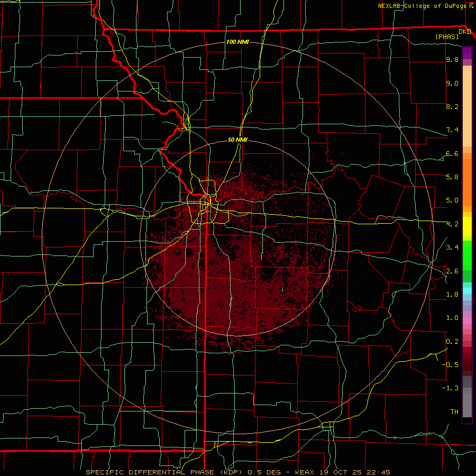
Task: Pick the bright green legend band
Action: click(x=467, y=255)
